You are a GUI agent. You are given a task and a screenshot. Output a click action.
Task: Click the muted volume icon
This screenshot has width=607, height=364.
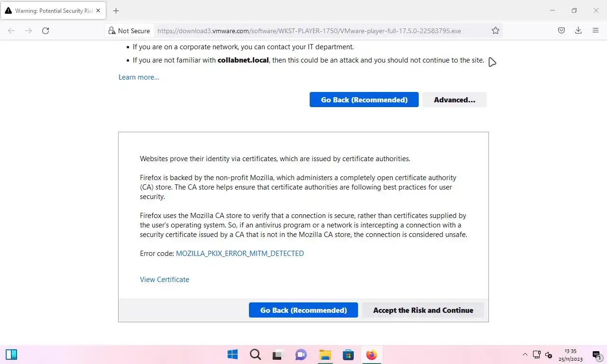pos(549,355)
